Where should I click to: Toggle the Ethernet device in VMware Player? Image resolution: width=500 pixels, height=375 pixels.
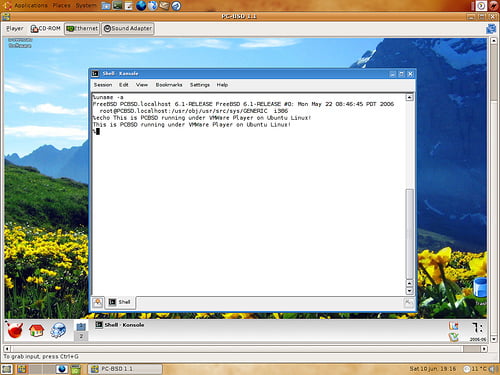[x=82, y=29]
